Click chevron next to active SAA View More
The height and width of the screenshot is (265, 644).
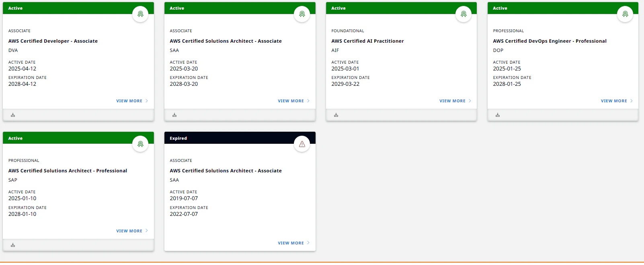coord(308,101)
